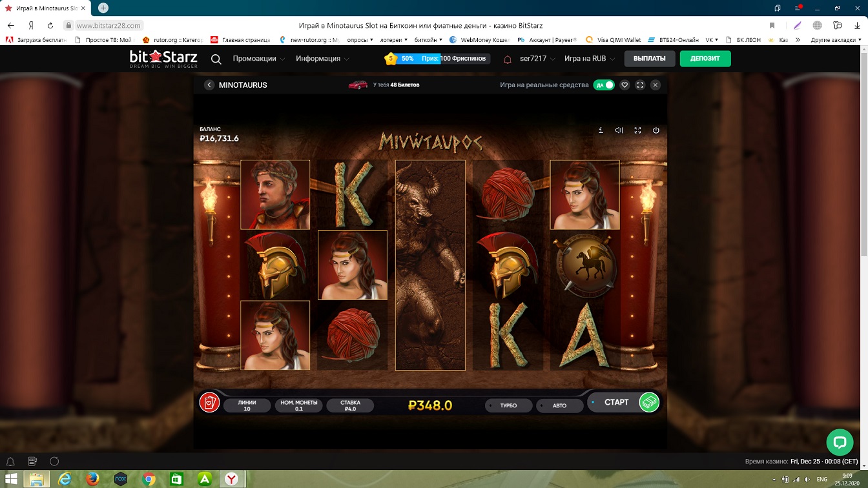Launch Google Chrome from the taskbar

(149, 480)
